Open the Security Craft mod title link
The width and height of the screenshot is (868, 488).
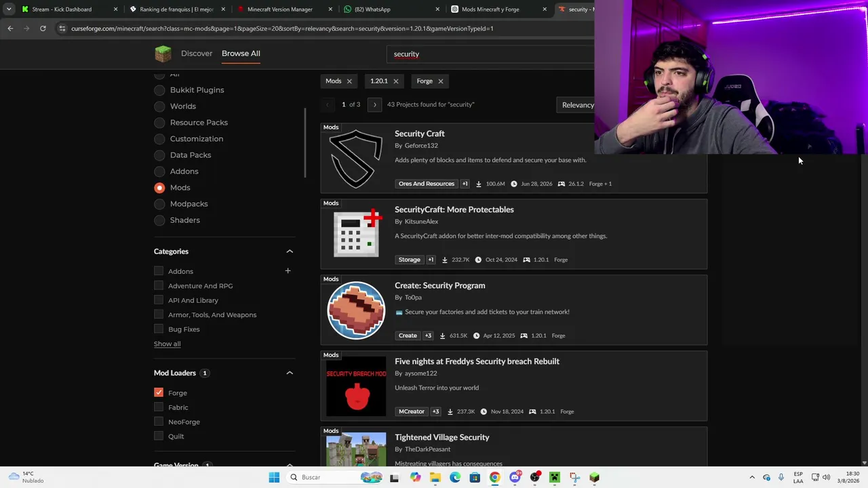(x=420, y=134)
